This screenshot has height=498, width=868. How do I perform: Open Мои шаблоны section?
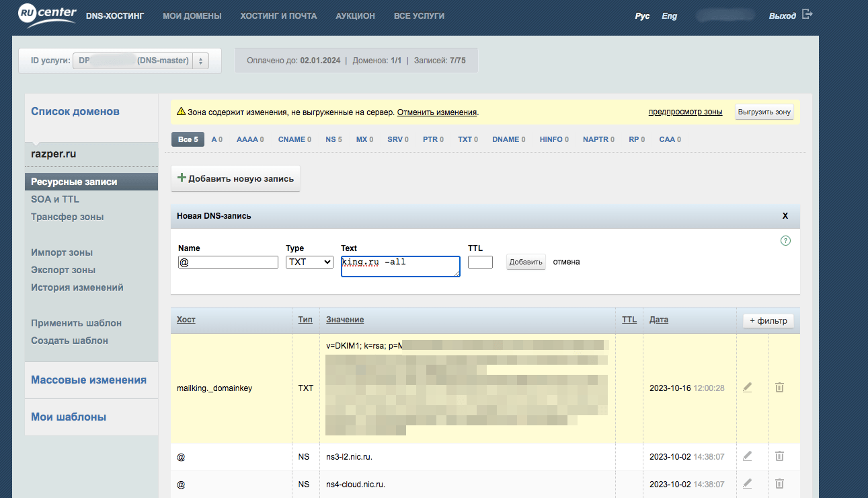pos(69,417)
